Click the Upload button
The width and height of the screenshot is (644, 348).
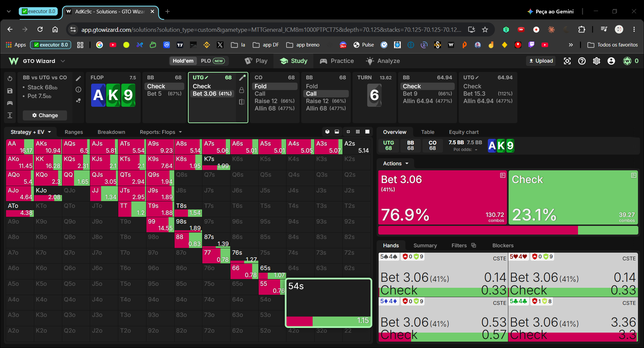(541, 61)
